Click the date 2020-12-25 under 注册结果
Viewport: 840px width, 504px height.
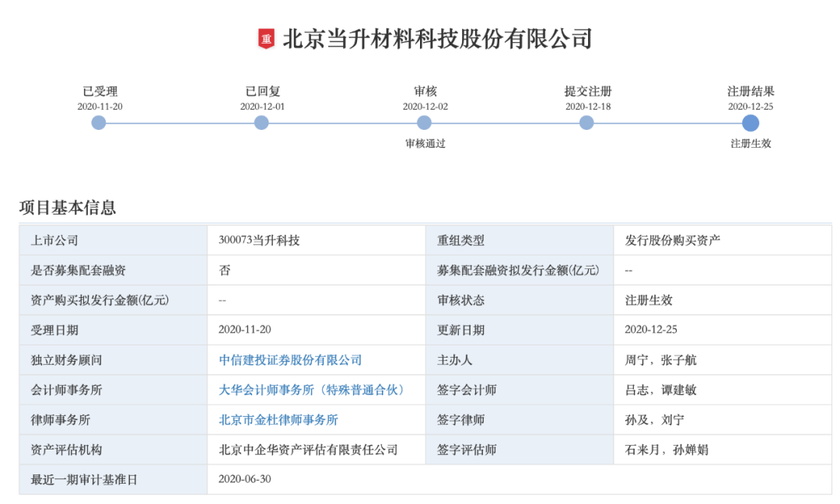(x=751, y=107)
